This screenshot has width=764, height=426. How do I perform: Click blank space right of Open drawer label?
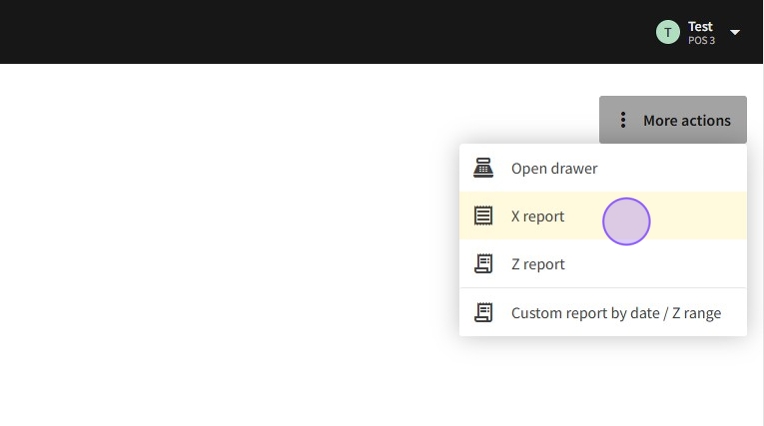pos(670,168)
